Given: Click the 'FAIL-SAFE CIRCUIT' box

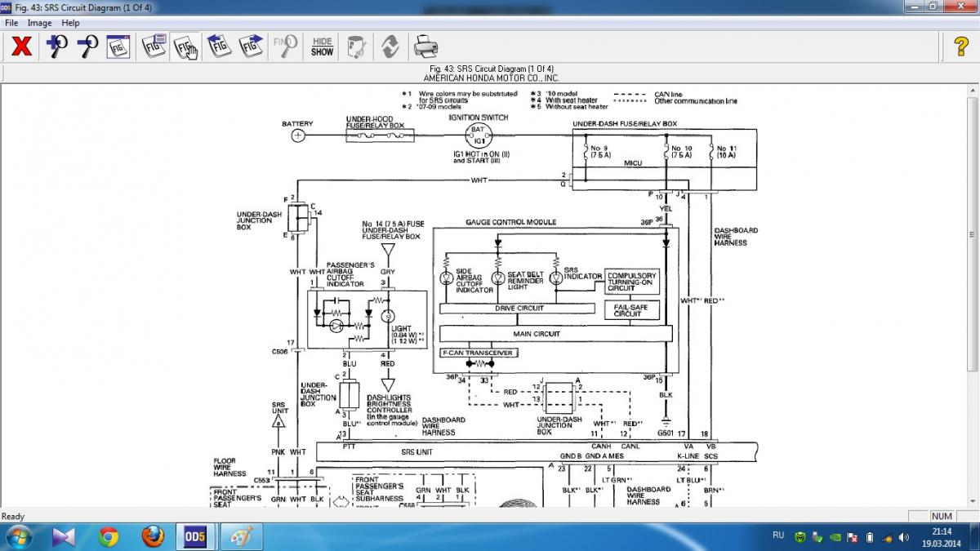Looking at the screenshot, I should pyautogui.click(x=631, y=310).
